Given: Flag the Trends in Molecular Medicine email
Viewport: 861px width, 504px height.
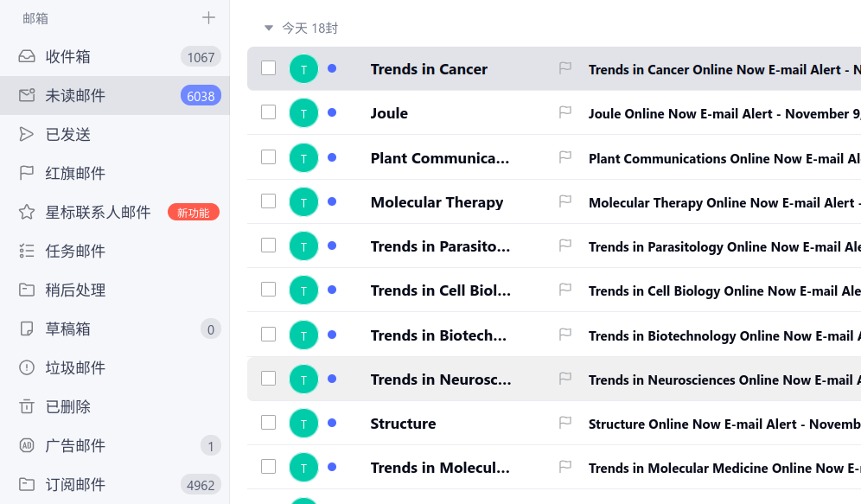Looking at the screenshot, I should click(x=565, y=467).
